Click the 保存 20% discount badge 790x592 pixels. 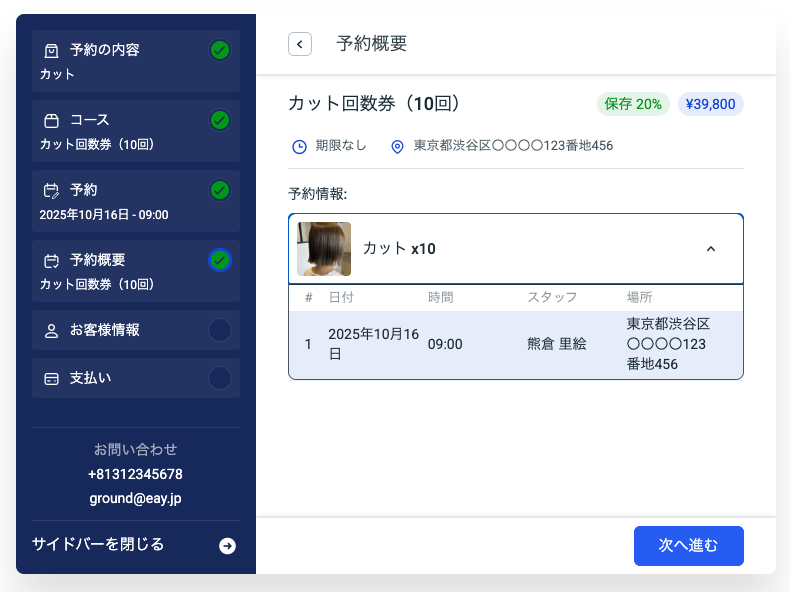[x=633, y=104]
